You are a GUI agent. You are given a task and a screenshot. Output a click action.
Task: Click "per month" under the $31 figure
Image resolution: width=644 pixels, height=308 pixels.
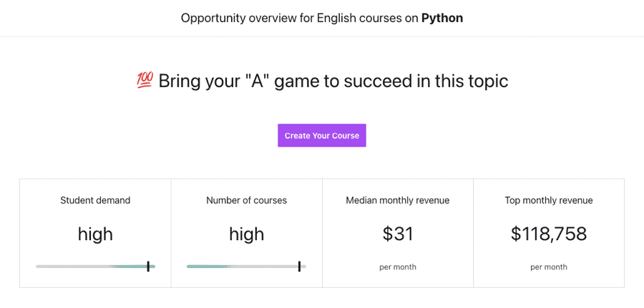398,267
